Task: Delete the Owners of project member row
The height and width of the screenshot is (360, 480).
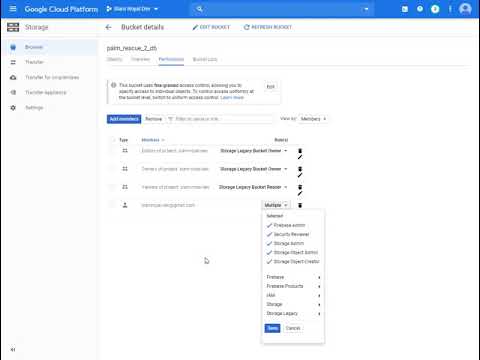Action: click(300, 169)
